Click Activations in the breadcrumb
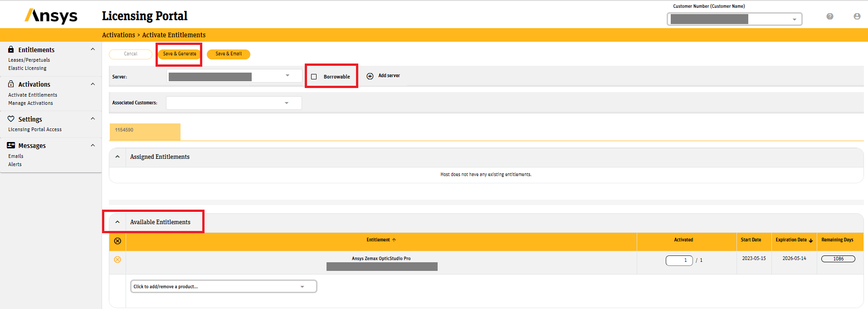This screenshot has height=309, width=868. click(x=118, y=35)
